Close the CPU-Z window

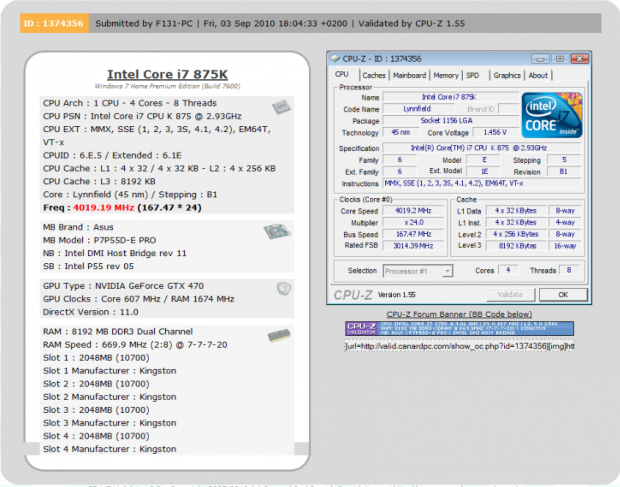click(579, 59)
